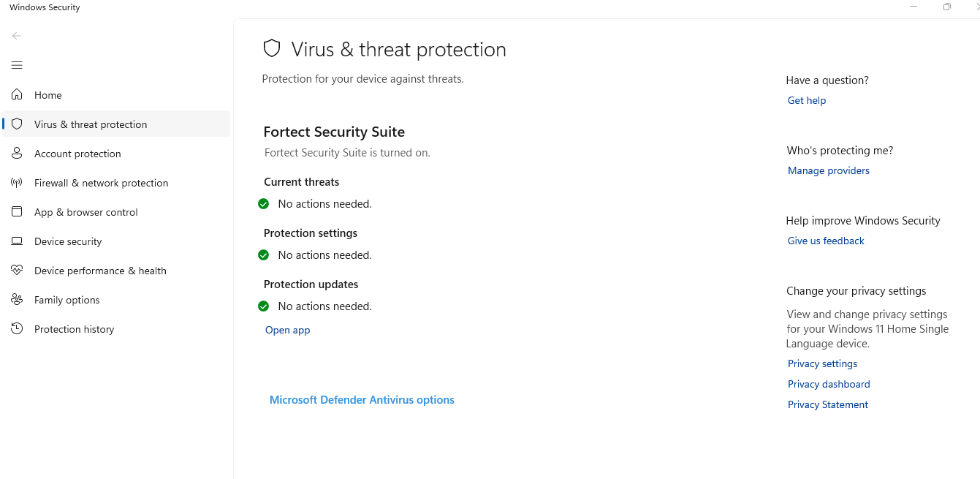Open Account protection via the person icon

click(x=16, y=153)
